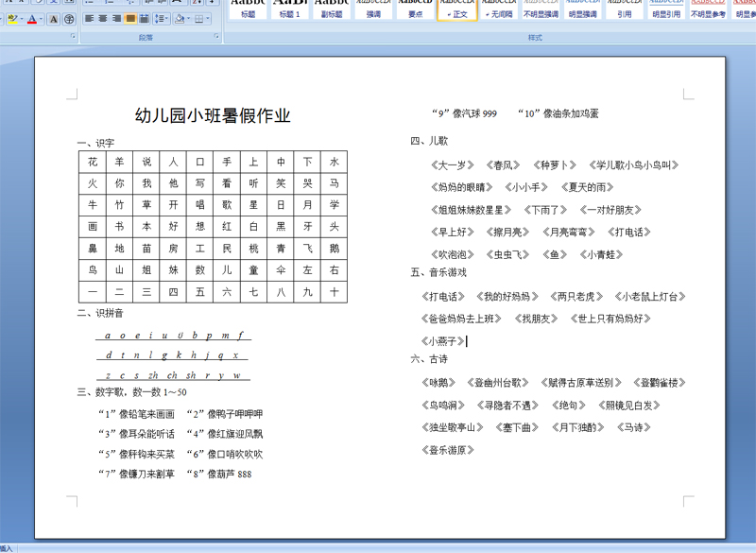Click the heading 六、古诗
Image resolution: width=756 pixels, height=553 pixels.
[x=429, y=359]
